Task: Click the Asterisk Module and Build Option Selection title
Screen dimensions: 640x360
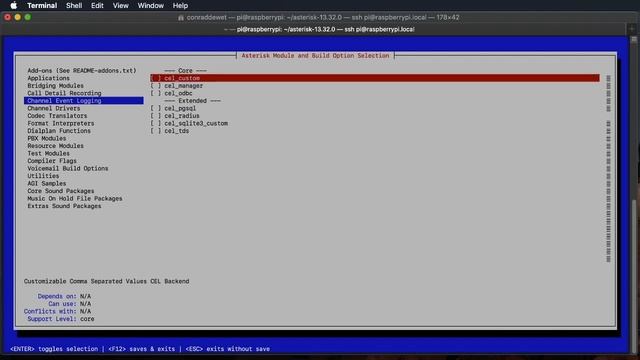Action: 315,56
